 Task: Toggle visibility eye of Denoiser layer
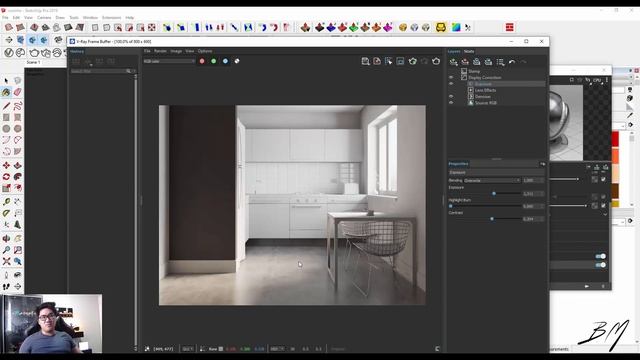(x=451, y=96)
